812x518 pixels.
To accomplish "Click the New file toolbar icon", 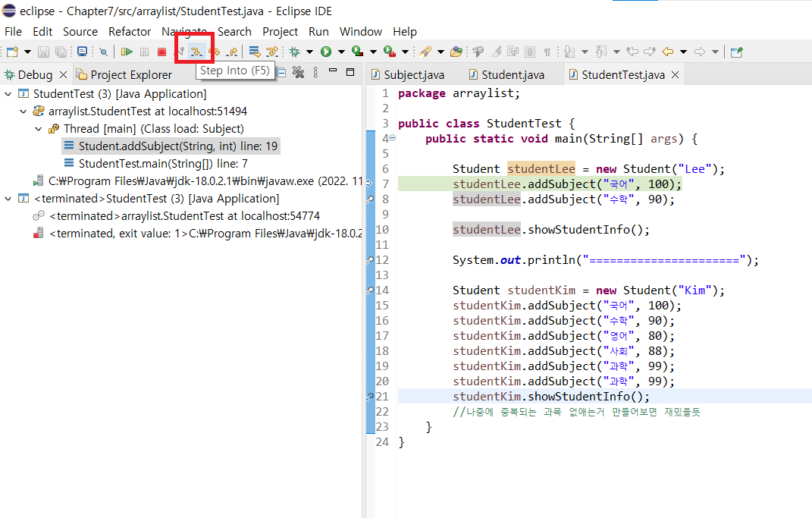I will tap(12, 52).
